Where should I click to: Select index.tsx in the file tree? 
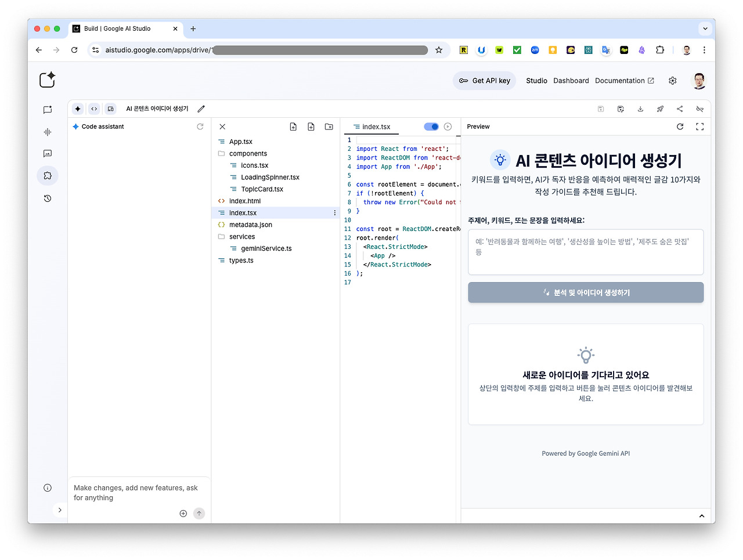point(276,213)
